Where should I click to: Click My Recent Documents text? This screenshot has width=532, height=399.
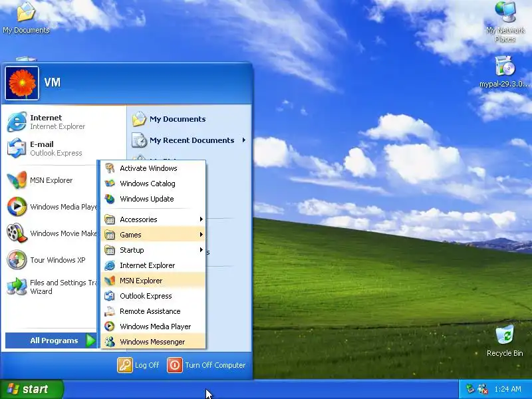pyautogui.click(x=192, y=140)
